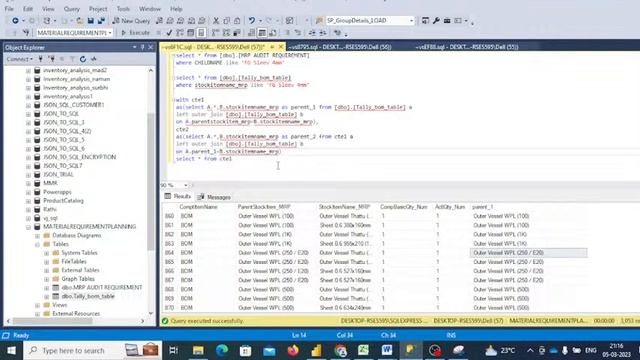This screenshot has height=360, width=640.
Task: Click the Paste icon
Action: point(237,20)
